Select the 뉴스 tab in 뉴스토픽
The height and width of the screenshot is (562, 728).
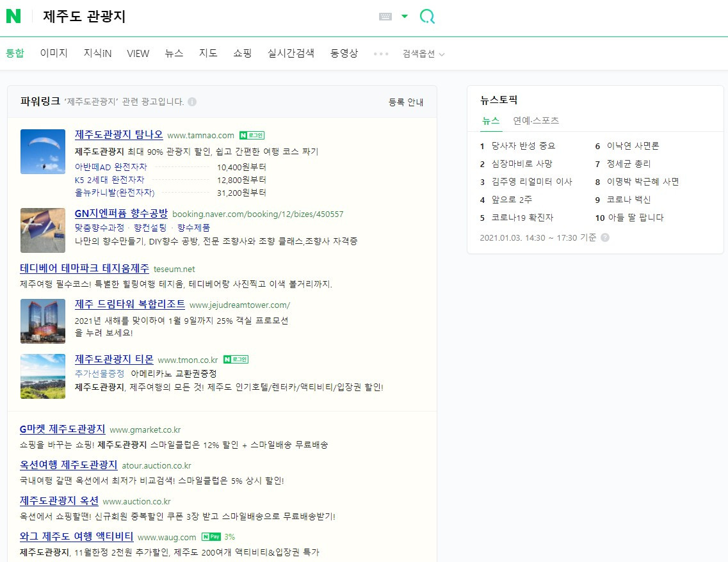[490, 121]
